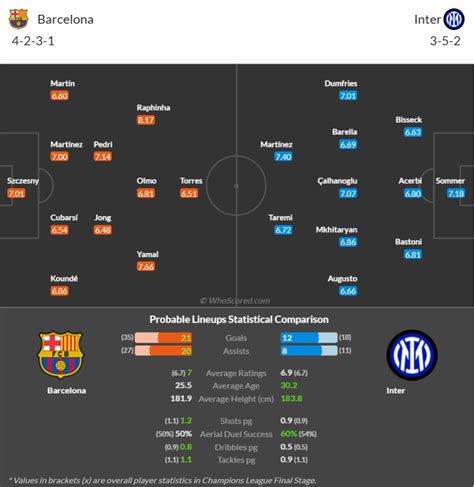474x487 pixels.
Task: Click the WhoScored.com watermark
Action: click(x=235, y=301)
